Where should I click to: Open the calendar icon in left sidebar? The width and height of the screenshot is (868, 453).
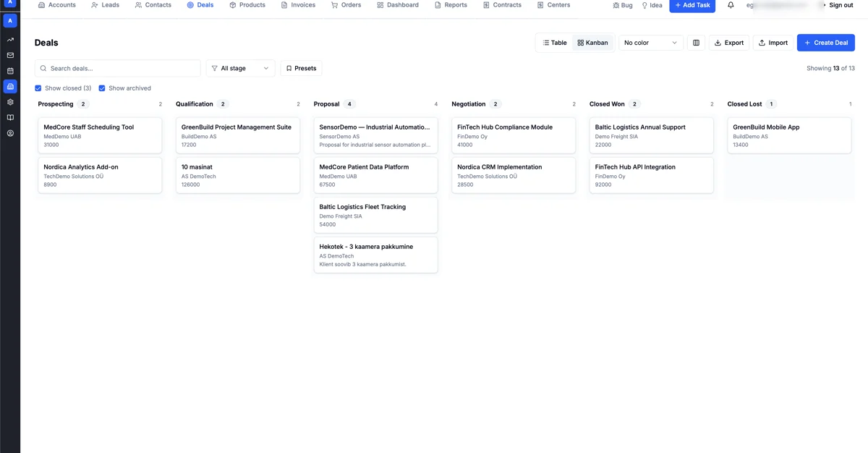point(10,71)
